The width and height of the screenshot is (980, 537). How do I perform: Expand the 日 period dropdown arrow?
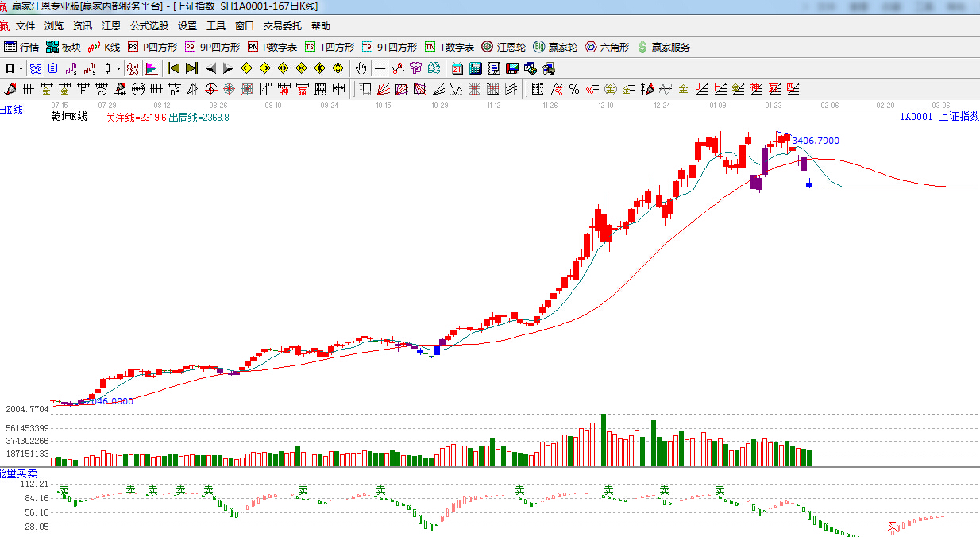pyautogui.click(x=21, y=68)
